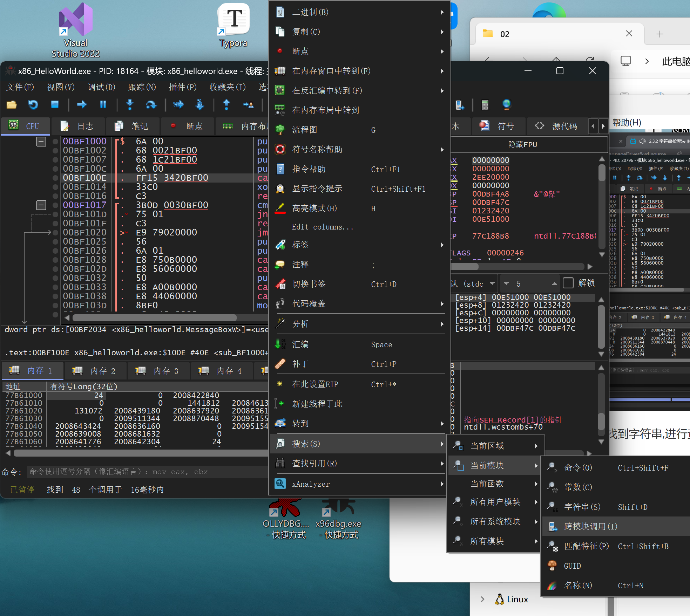Toggle breakpoint dot at address 00BF1014
The height and width of the screenshot is (616, 690).
[55, 187]
